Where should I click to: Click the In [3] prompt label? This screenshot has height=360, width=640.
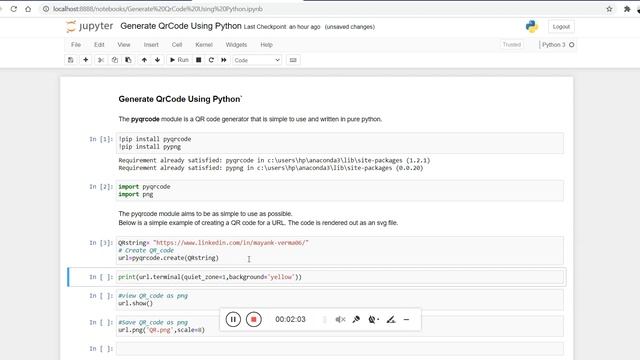click(x=101, y=243)
